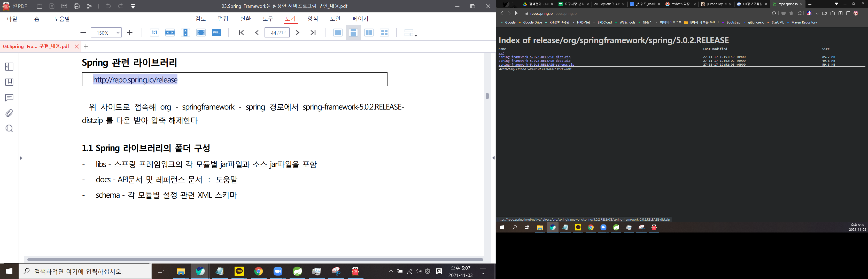Enter full screen with FULL icon
The width and height of the screenshot is (868, 279).
(x=216, y=33)
